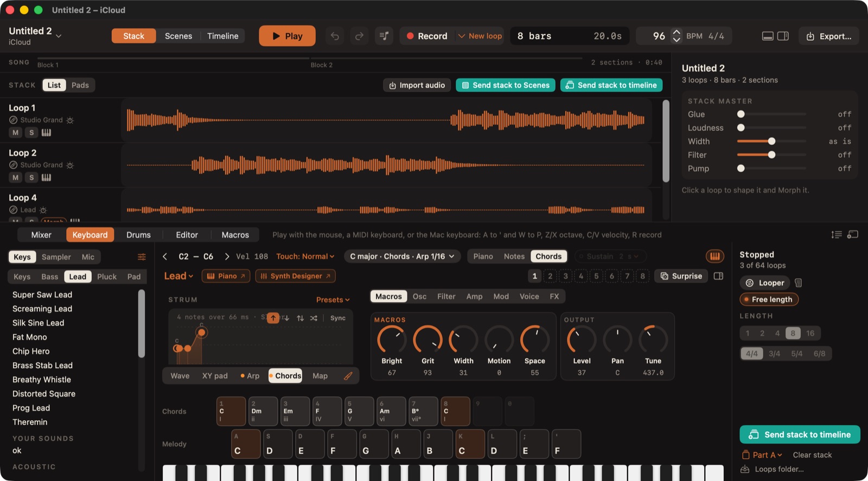Toggle the metronome note icon button
868x481 pixels.
tap(384, 36)
